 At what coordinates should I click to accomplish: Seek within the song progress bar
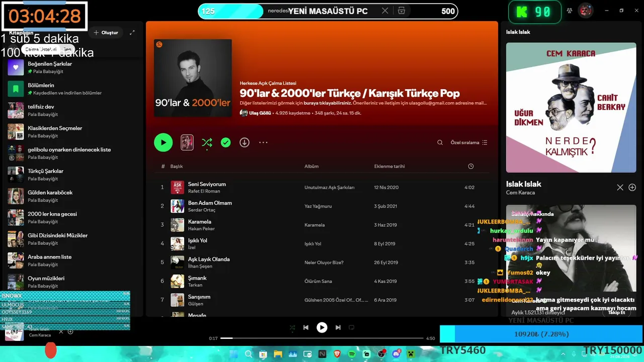322,338
